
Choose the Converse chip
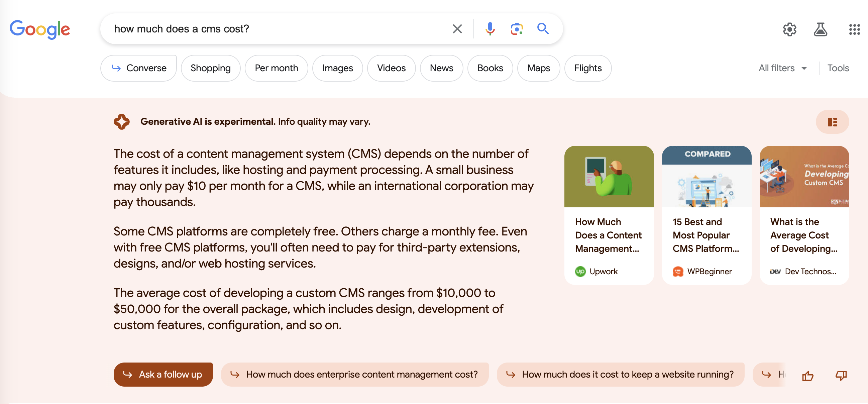pos(138,69)
